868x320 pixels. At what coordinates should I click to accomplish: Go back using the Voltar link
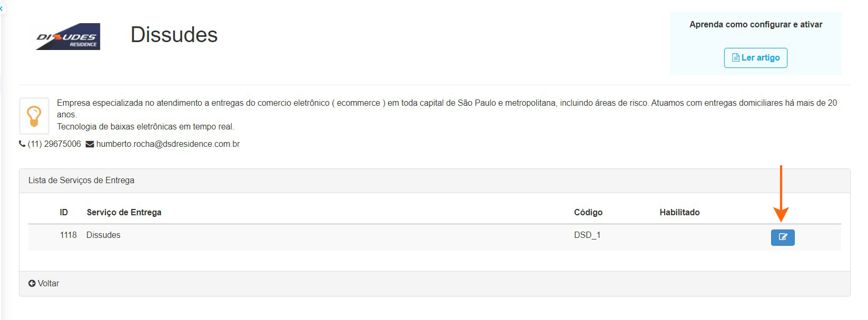(48, 284)
